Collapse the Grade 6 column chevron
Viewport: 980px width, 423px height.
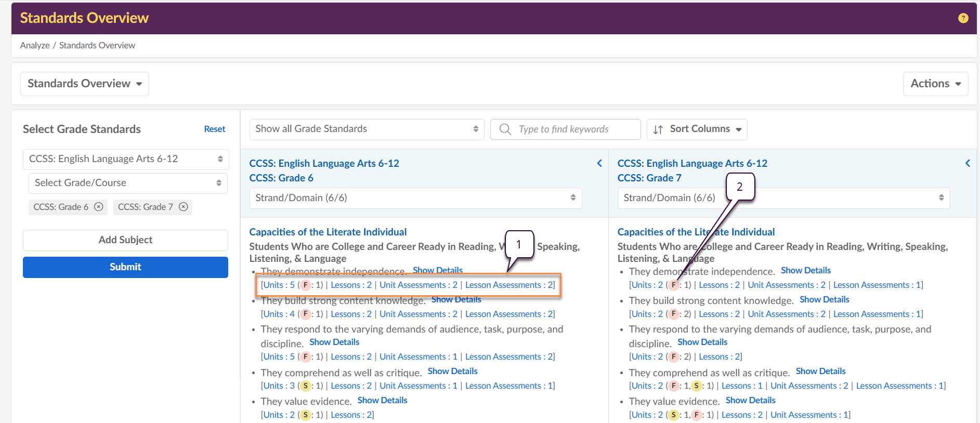599,163
